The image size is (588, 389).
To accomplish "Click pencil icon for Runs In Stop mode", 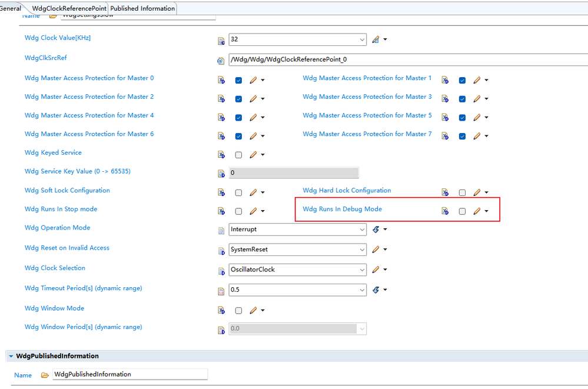I will click(x=254, y=211).
